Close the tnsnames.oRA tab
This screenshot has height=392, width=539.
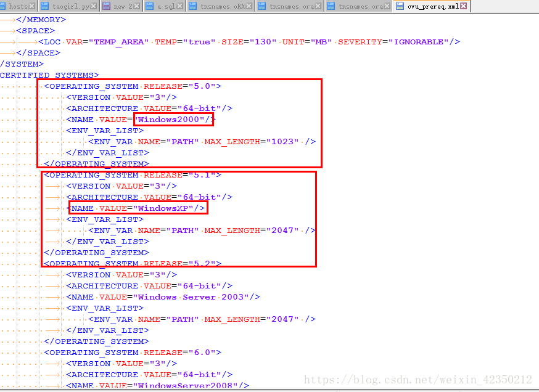click(249, 6)
